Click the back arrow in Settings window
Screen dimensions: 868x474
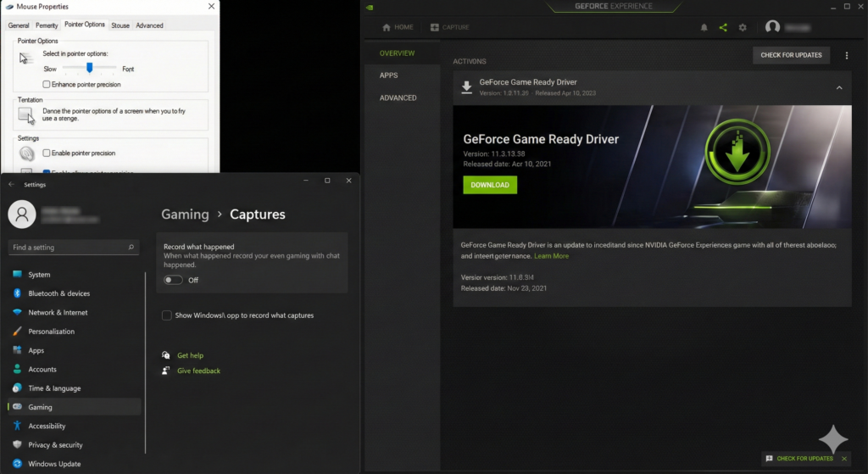point(12,184)
